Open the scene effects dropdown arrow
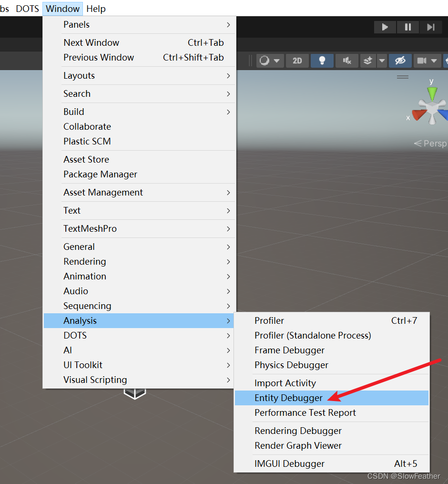 382,61
